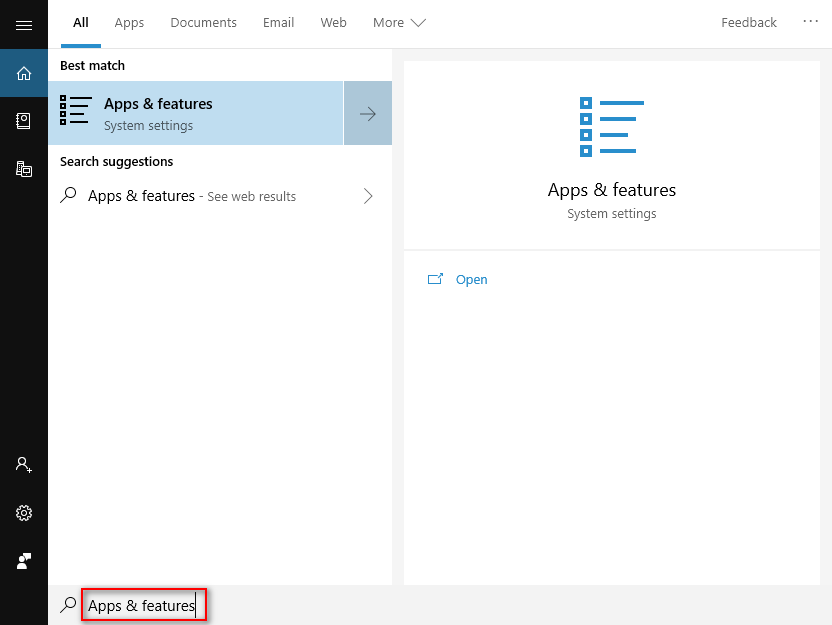Click System settings text in preview pane
Image resolution: width=832 pixels, height=625 pixels.
612,214
